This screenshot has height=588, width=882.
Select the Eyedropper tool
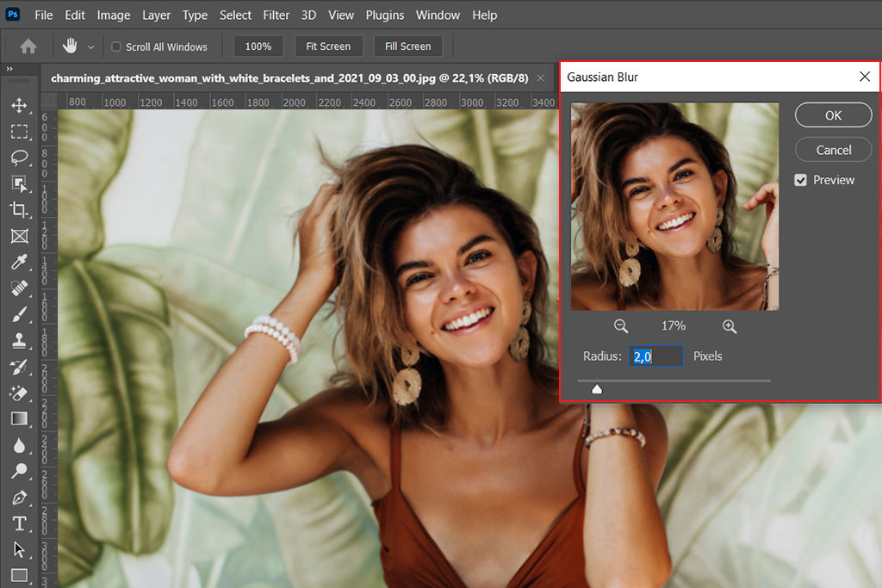(x=19, y=262)
